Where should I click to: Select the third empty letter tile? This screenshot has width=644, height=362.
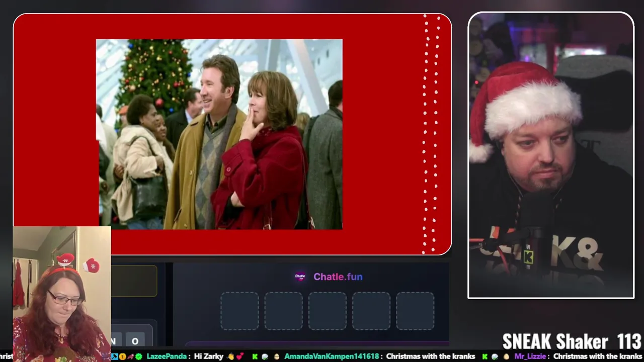327,311
